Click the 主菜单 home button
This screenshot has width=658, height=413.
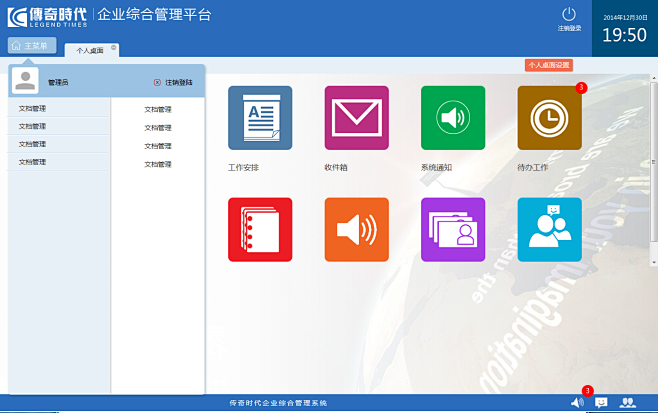[32, 45]
